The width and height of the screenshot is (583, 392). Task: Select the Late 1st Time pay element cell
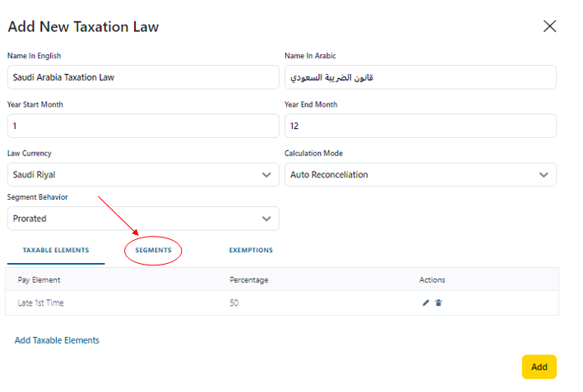tap(41, 303)
